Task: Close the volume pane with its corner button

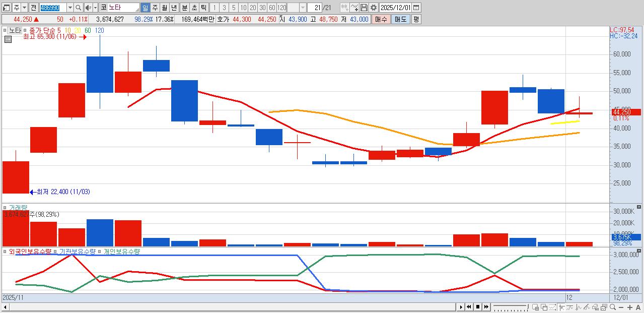Action: (x=639, y=207)
